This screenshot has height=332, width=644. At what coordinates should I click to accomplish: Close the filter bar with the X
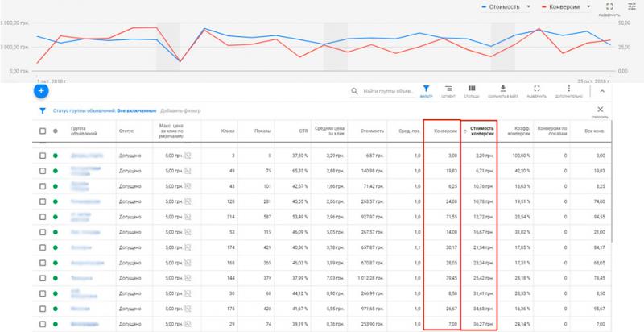click(x=600, y=110)
